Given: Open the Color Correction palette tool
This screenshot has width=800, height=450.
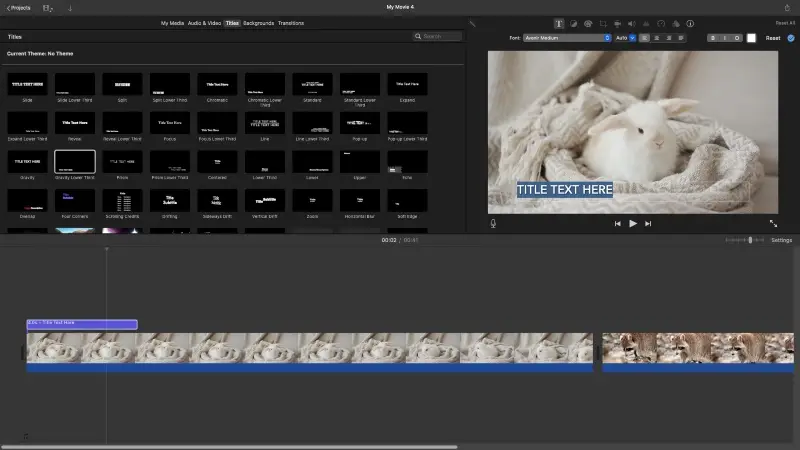Looking at the screenshot, I should 588,23.
